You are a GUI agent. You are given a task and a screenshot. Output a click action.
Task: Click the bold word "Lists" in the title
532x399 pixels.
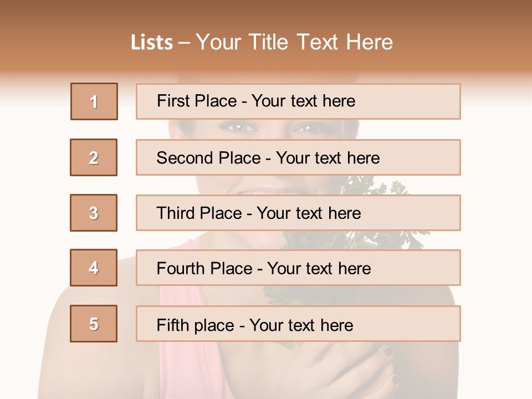pyautogui.click(x=151, y=43)
